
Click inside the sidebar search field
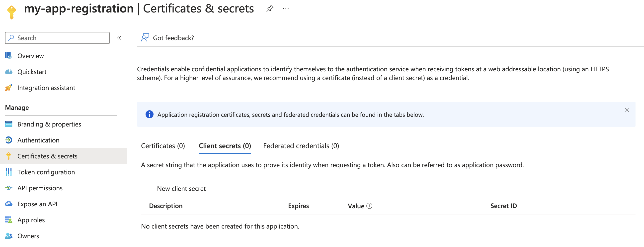pyautogui.click(x=57, y=37)
